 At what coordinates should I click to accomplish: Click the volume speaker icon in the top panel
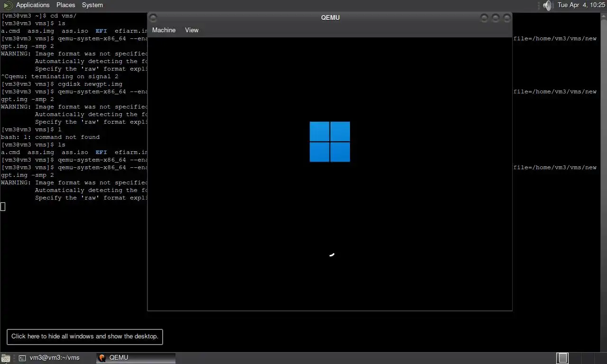coord(548,5)
